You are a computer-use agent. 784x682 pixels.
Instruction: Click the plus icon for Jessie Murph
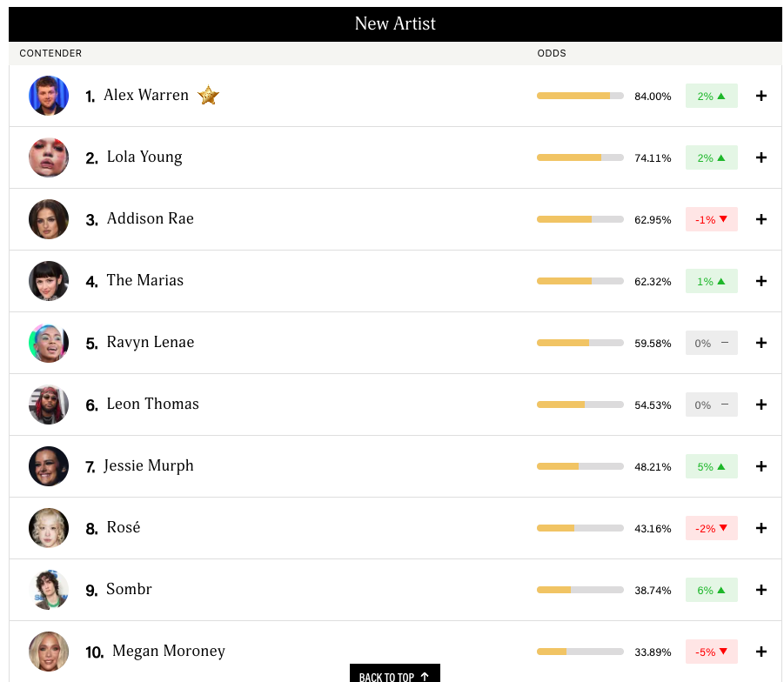[761, 466]
